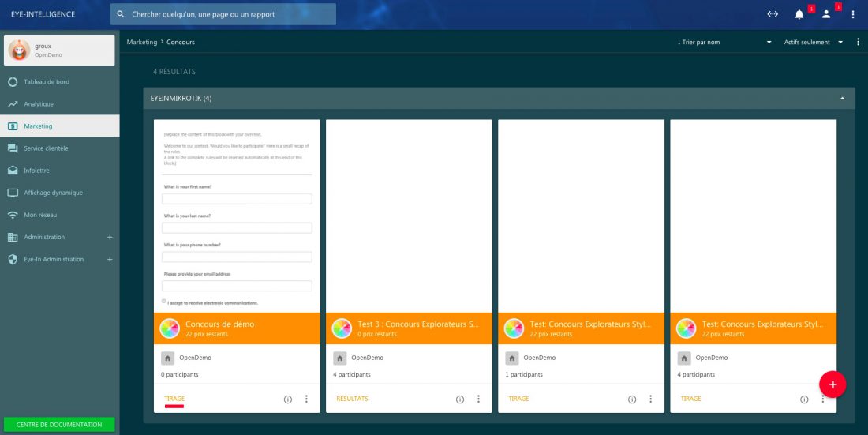This screenshot has height=435, width=868.
Task: Go to Service clientèle section
Action: (46, 148)
